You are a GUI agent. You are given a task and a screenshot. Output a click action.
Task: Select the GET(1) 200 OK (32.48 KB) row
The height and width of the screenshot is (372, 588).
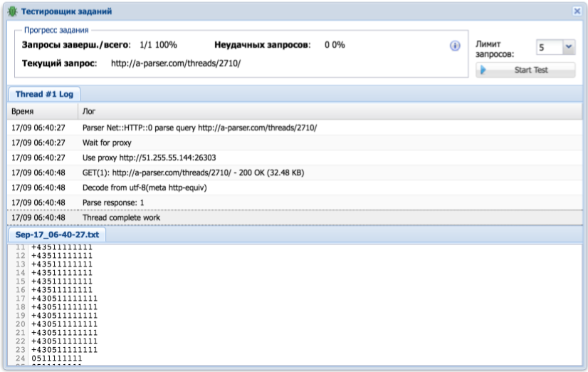pos(295,172)
